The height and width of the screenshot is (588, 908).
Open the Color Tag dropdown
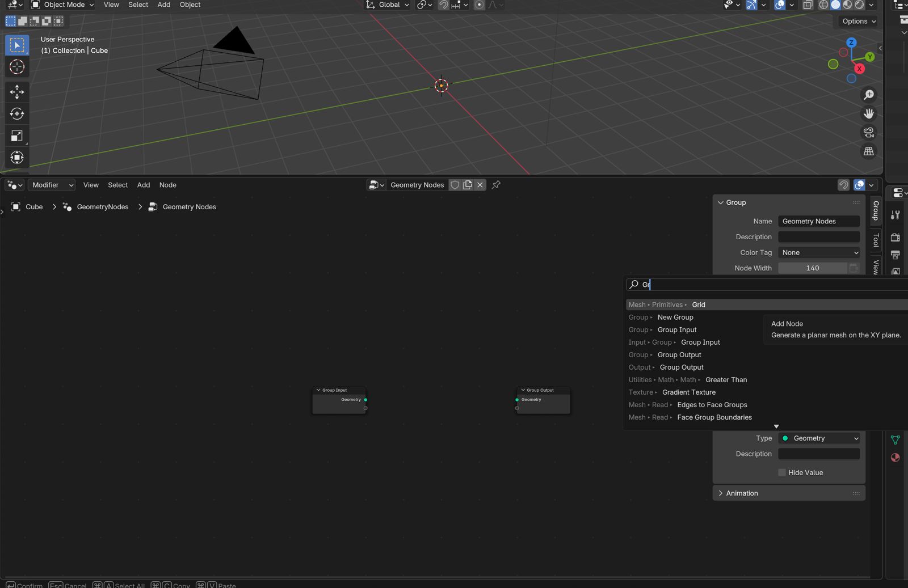[x=819, y=253]
